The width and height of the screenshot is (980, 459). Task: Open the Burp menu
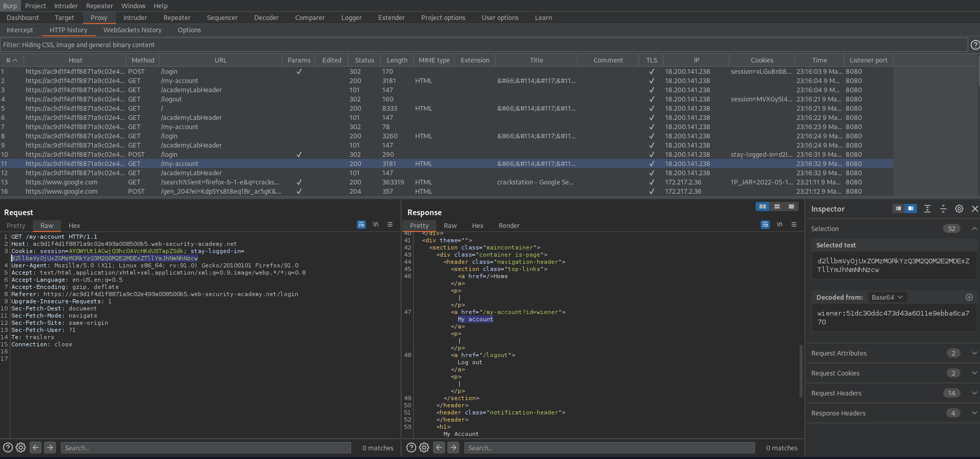point(10,6)
